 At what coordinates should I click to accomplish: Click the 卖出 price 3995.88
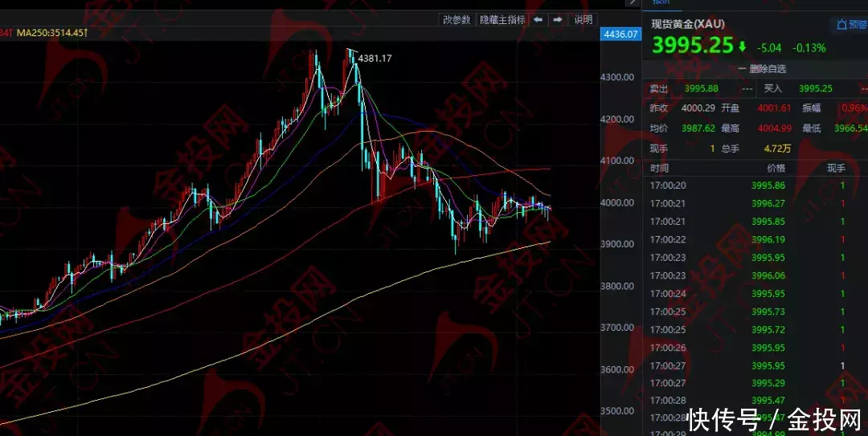[701, 89]
